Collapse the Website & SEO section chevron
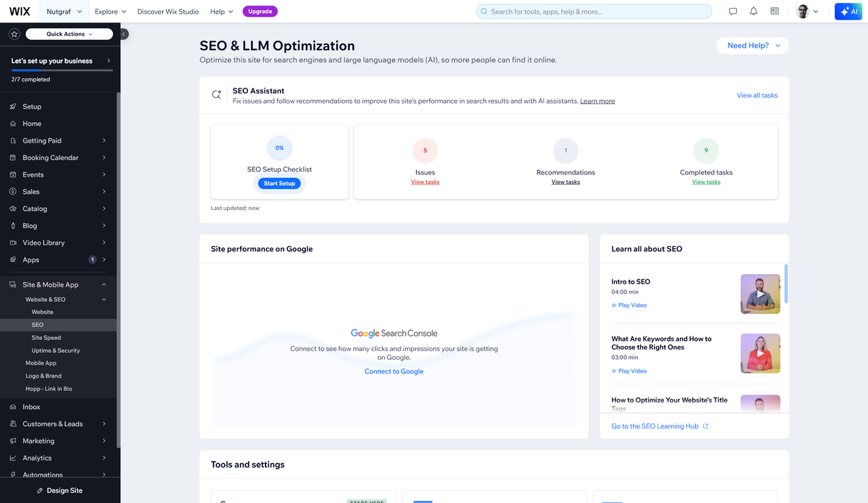868x503 pixels. [104, 300]
